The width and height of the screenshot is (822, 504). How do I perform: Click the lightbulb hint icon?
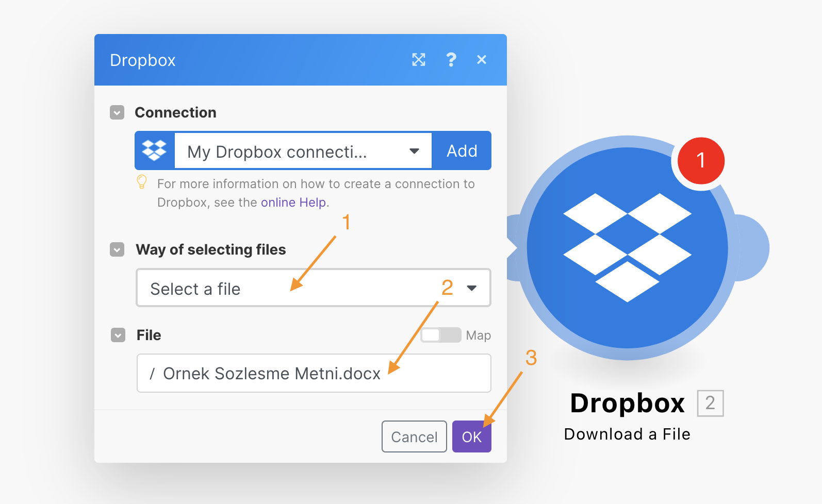tap(142, 182)
